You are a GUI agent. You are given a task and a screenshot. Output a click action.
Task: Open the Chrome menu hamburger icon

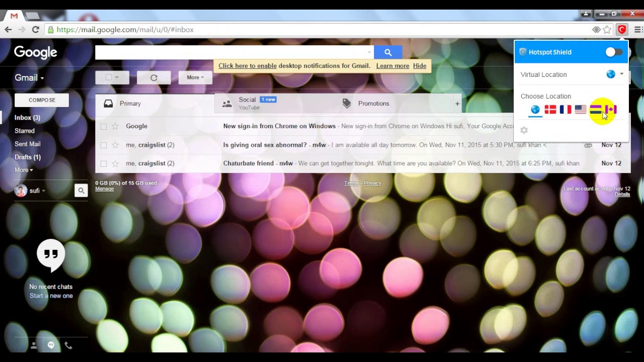[637, 30]
